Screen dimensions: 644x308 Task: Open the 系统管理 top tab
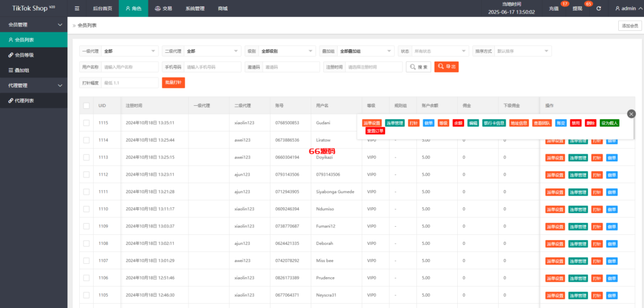tap(195, 8)
